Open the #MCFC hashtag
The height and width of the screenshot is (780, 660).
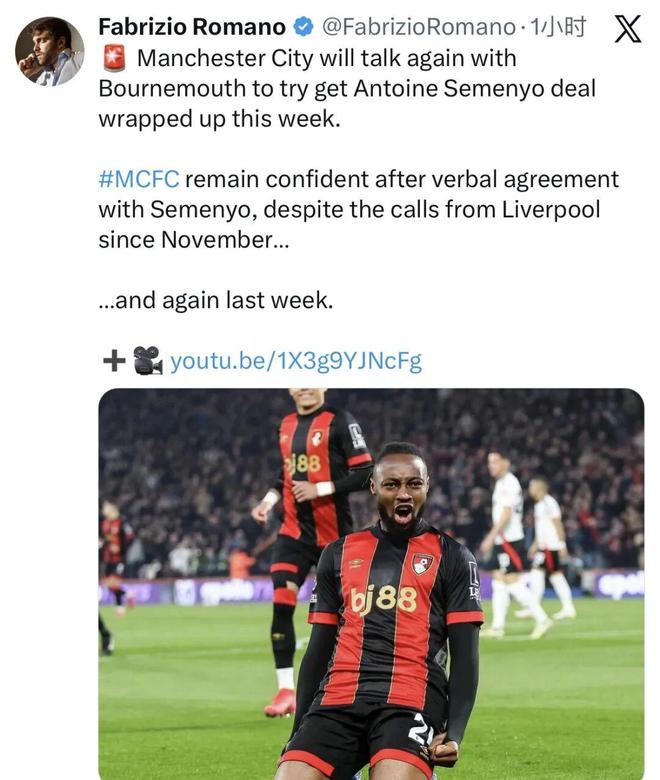138,180
